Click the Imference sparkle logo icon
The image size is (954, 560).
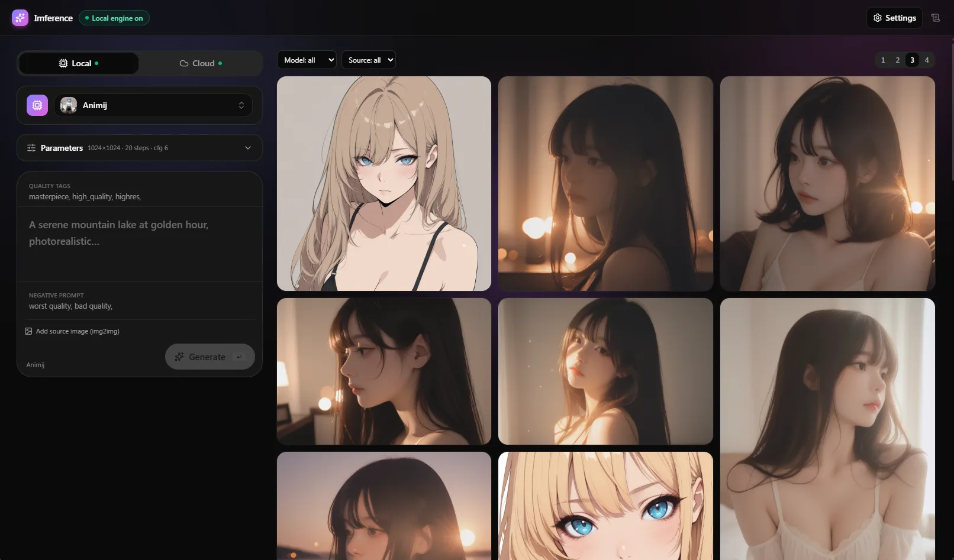click(x=20, y=18)
